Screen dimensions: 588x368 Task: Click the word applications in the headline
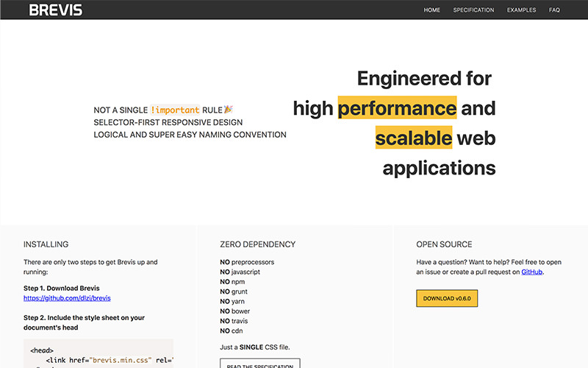(439, 168)
